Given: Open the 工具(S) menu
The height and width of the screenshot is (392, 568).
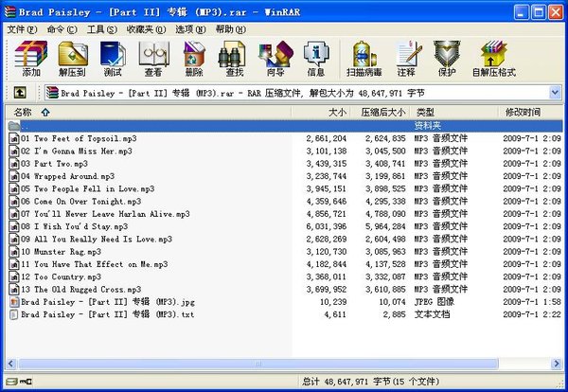Looking at the screenshot, I should coord(102,29).
